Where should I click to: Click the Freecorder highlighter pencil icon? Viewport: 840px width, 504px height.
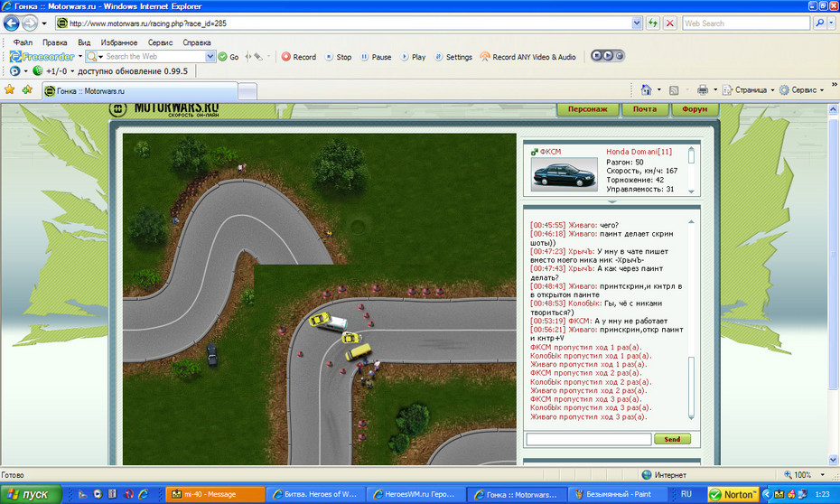(258, 56)
